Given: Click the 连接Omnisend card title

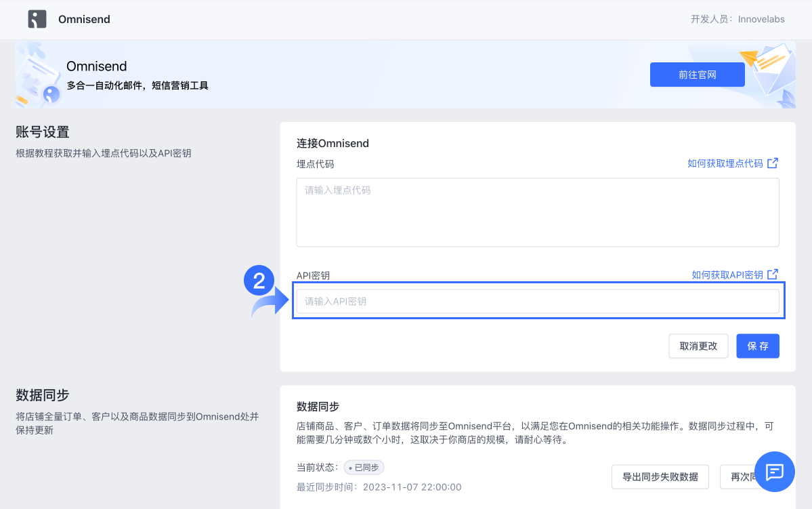Looking at the screenshot, I should [x=333, y=143].
